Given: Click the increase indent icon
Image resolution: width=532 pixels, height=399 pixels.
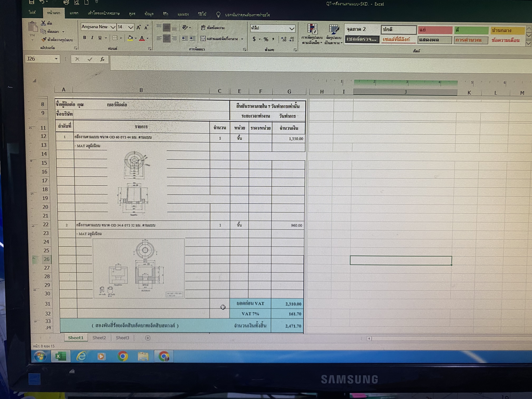Looking at the screenshot, I should coord(192,39).
